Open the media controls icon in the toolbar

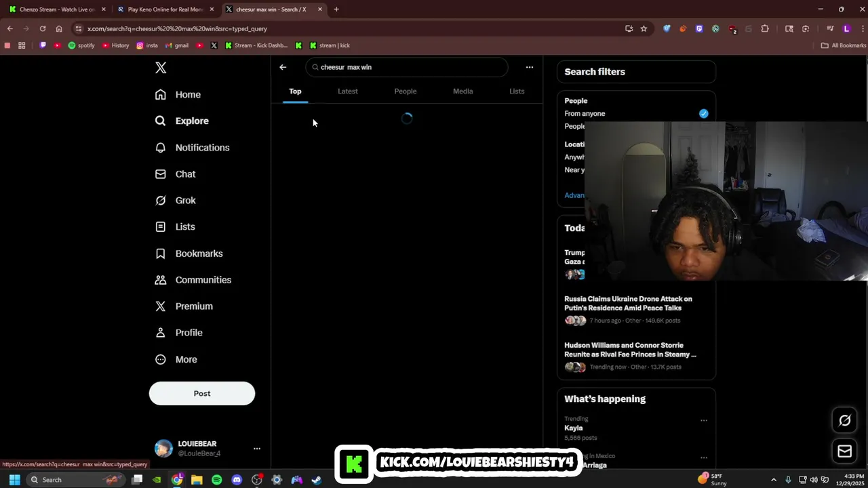[x=830, y=28]
